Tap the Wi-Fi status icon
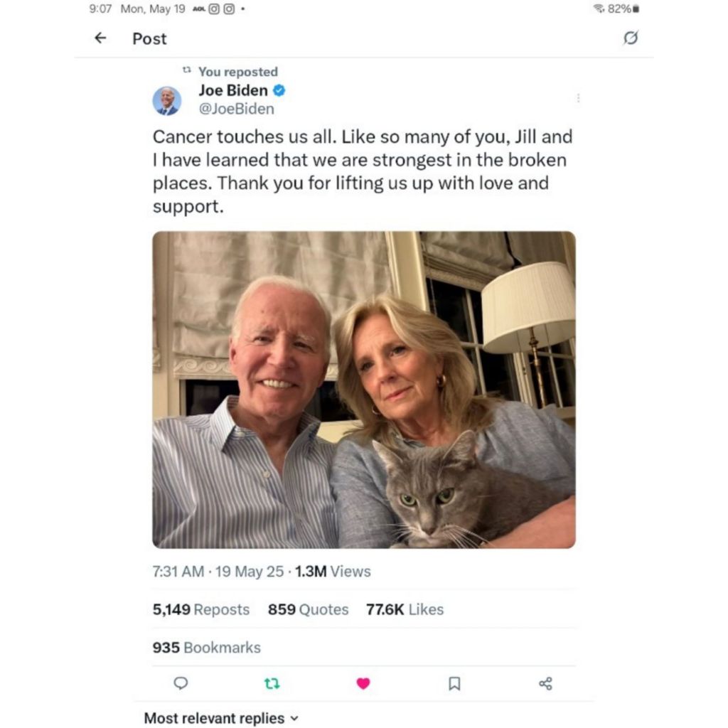Viewport: 728px width, 728px height. pyautogui.click(x=599, y=9)
